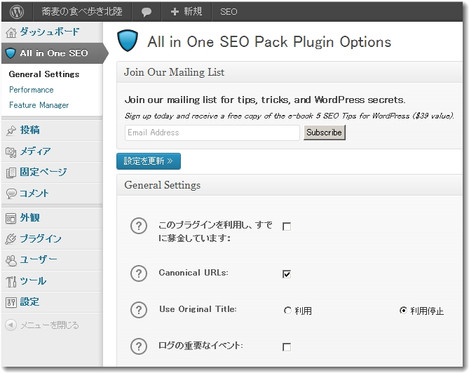The height and width of the screenshot is (373, 469).
Task: Open the SEO admin bar menu
Action: pos(228,12)
